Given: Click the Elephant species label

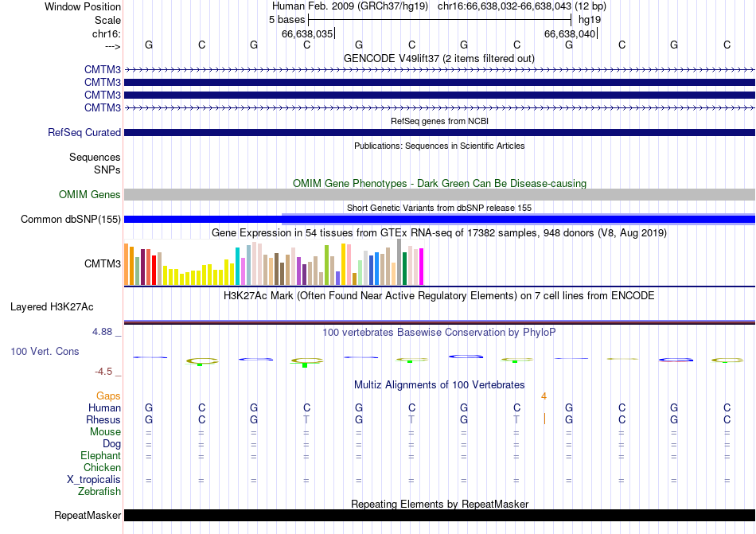Looking at the screenshot, I should pos(101,455).
